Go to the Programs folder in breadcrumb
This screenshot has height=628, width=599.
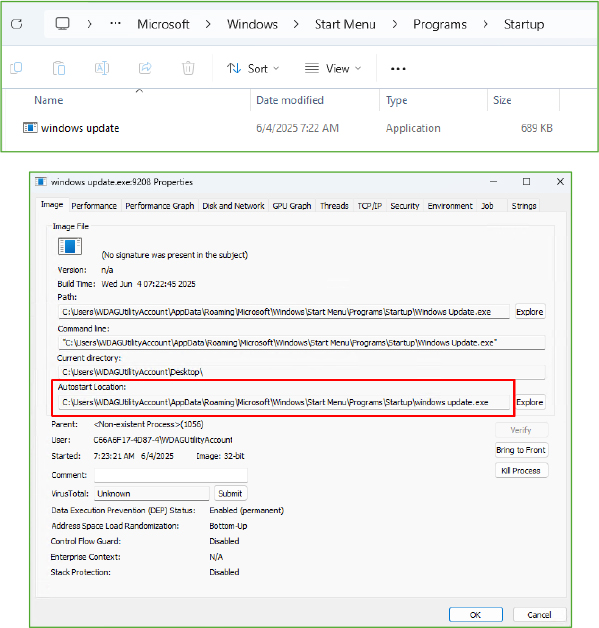(x=440, y=24)
